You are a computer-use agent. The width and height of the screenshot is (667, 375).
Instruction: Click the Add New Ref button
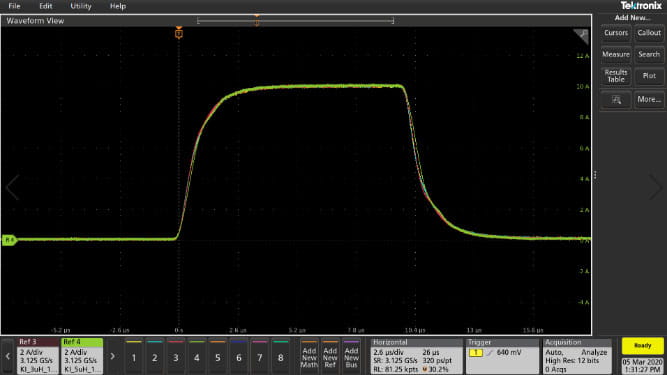(x=330, y=356)
